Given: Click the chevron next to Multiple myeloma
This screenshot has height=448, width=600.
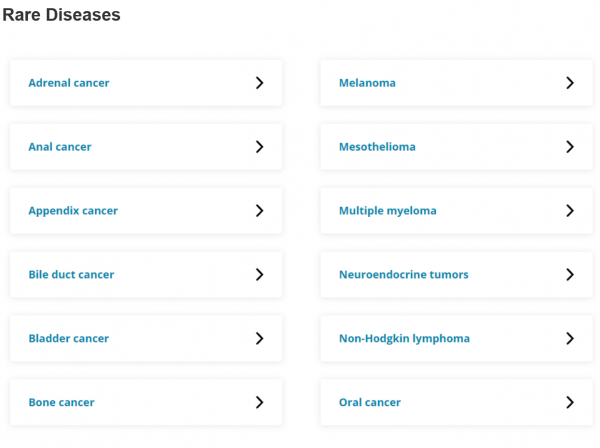Looking at the screenshot, I should 570,210.
